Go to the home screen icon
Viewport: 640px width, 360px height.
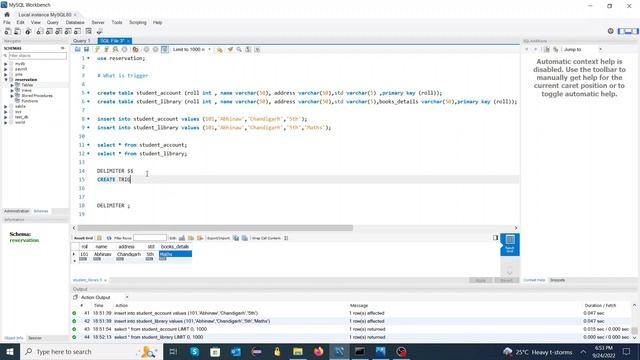coord(7,15)
